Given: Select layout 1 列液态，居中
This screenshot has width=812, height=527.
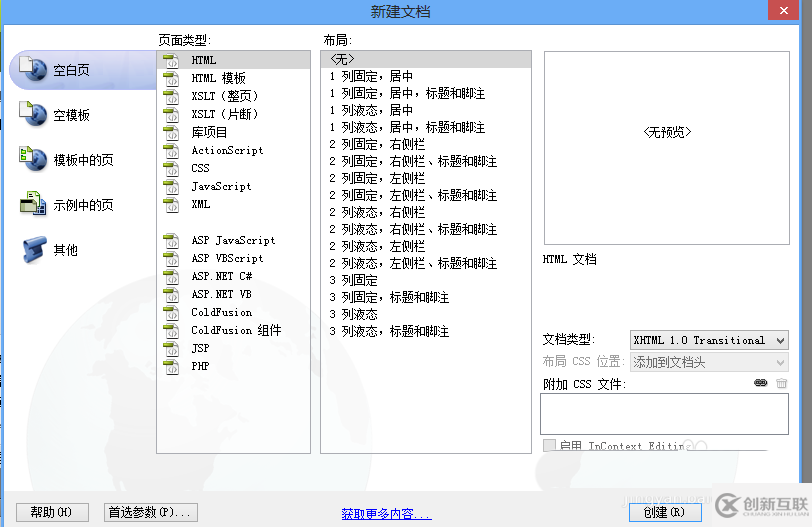Looking at the screenshot, I should [x=426, y=110].
